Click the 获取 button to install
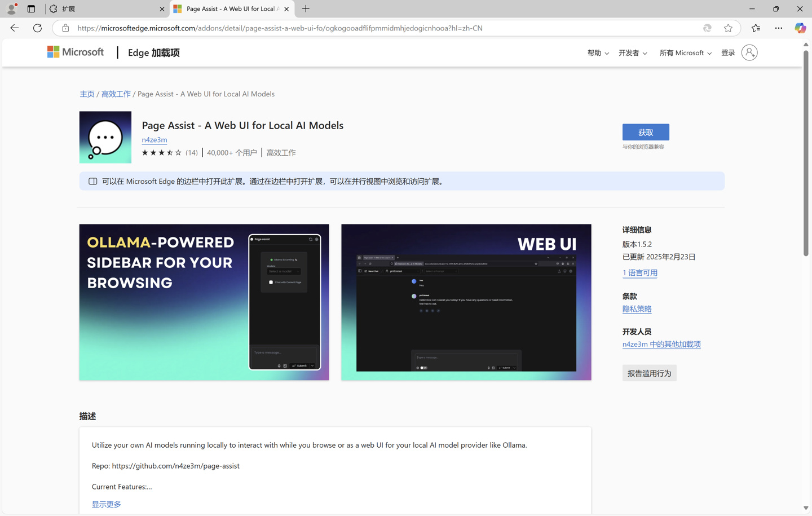This screenshot has height=516, width=812. click(645, 132)
